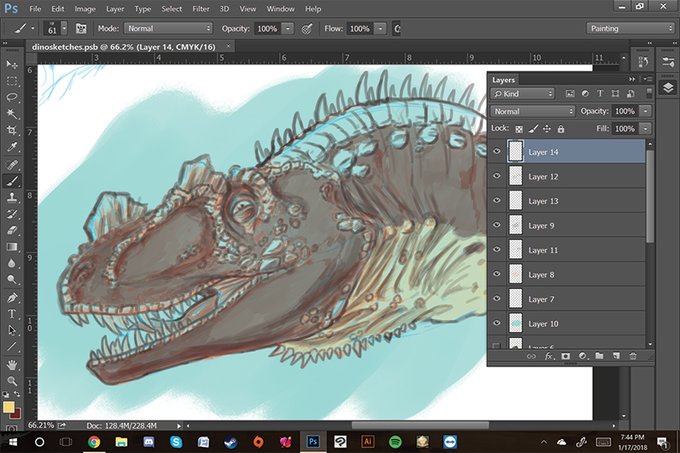The height and width of the screenshot is (453, 680).
Task: Select the Crop tool
Action: click(x=13, y=130)
